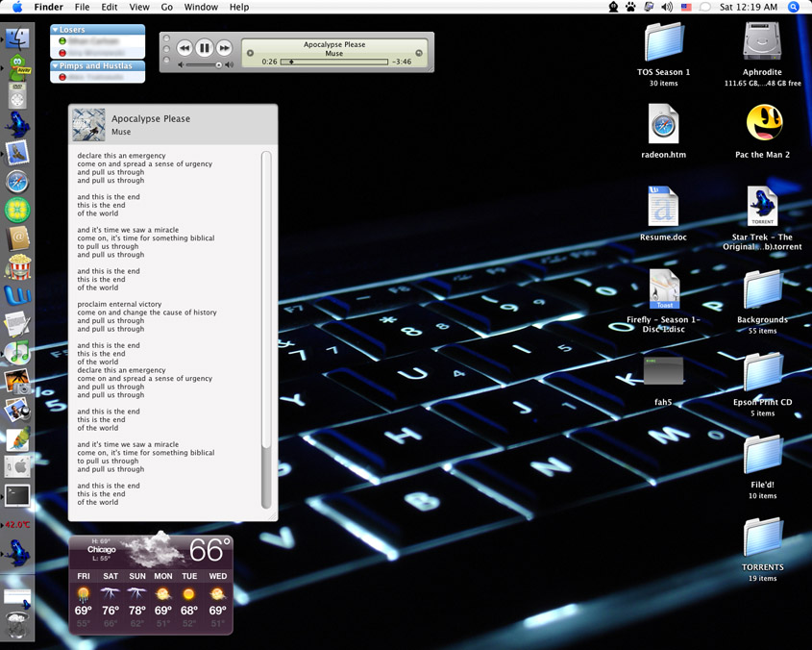Select the Resume.doc file on desktop
The width and height of the screenshot is (812, 650).
coord(663,208)
